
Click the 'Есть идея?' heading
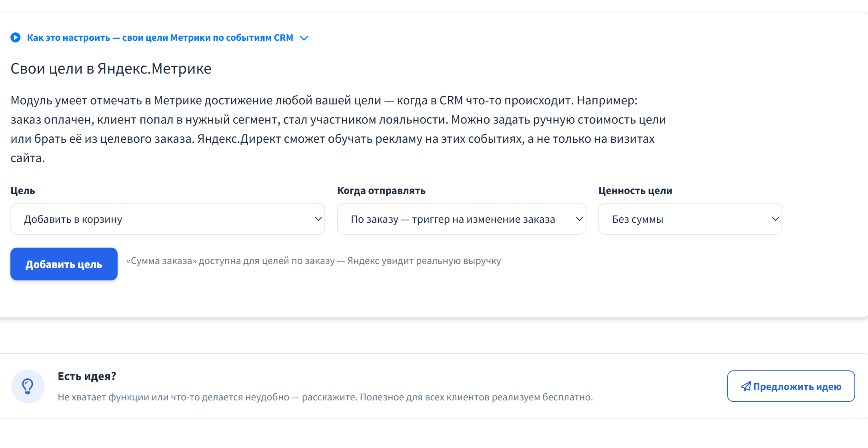(87, 376)
